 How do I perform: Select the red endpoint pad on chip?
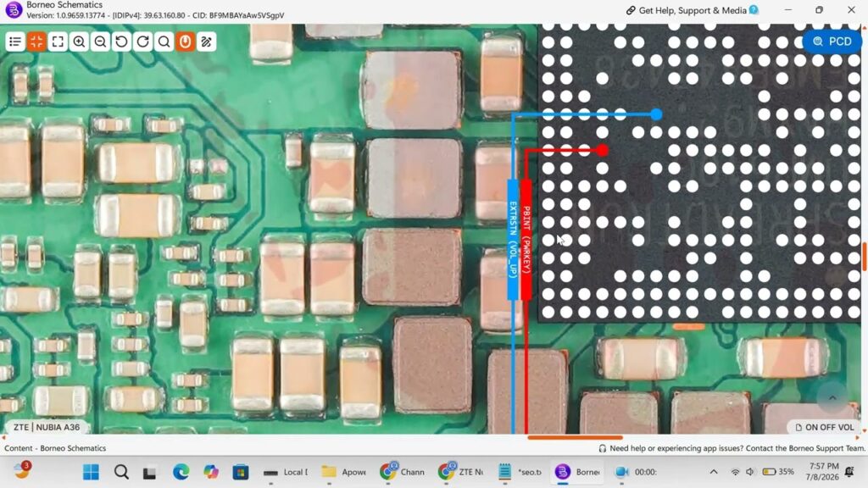[603, 150]
